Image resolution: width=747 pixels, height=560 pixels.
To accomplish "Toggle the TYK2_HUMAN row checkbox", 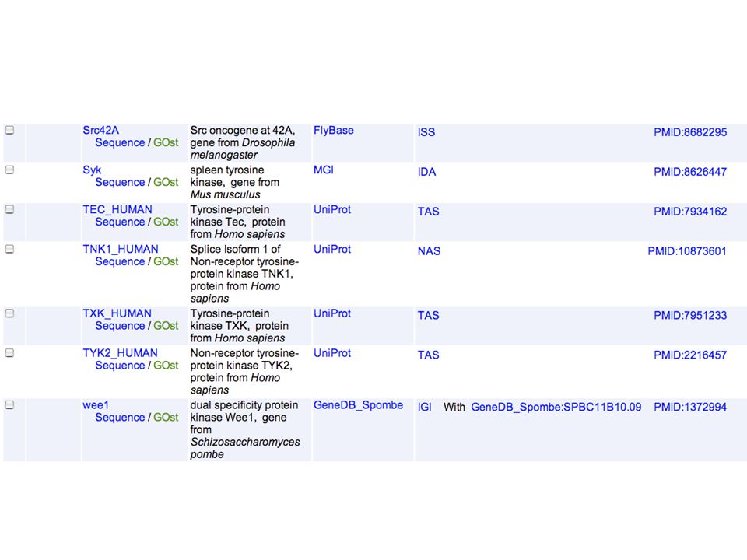I will pos(9,352).
